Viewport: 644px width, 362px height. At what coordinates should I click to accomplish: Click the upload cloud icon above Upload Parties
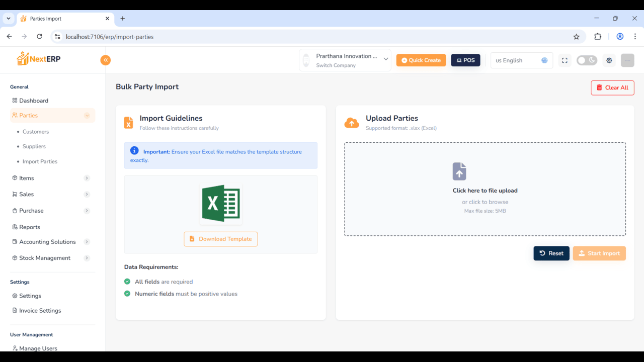click(x=352, y=122)
